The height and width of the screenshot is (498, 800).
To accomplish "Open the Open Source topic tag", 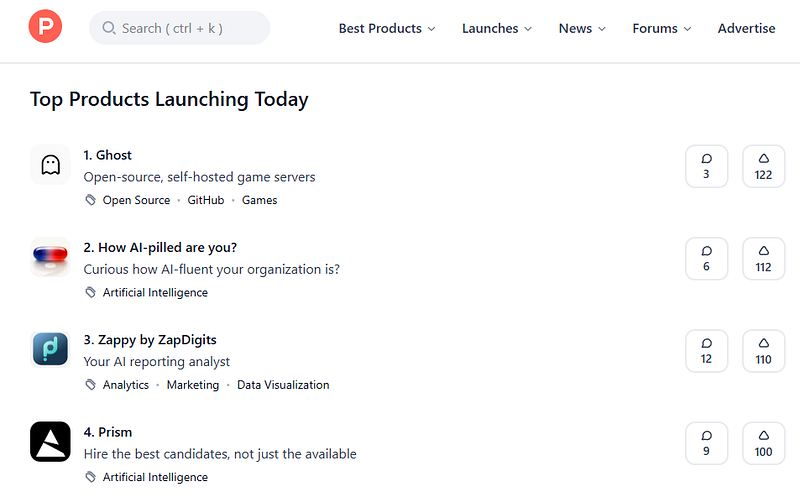I will tap(136, 200).
